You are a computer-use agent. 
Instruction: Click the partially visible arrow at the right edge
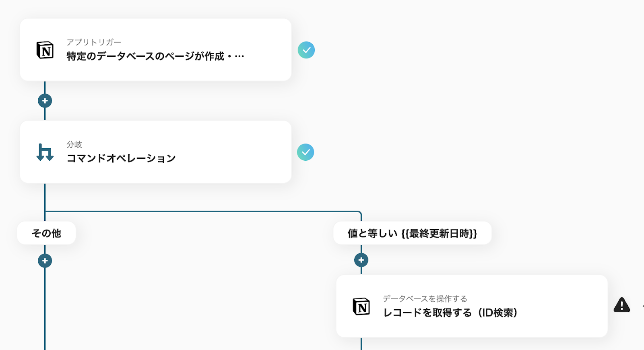(x=642, y=306)
